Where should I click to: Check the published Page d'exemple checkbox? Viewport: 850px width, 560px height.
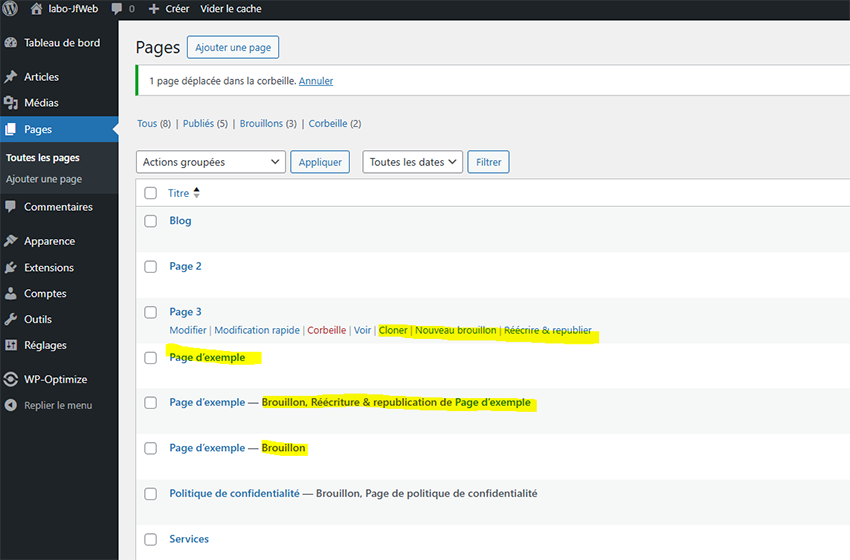pos(151,358)
